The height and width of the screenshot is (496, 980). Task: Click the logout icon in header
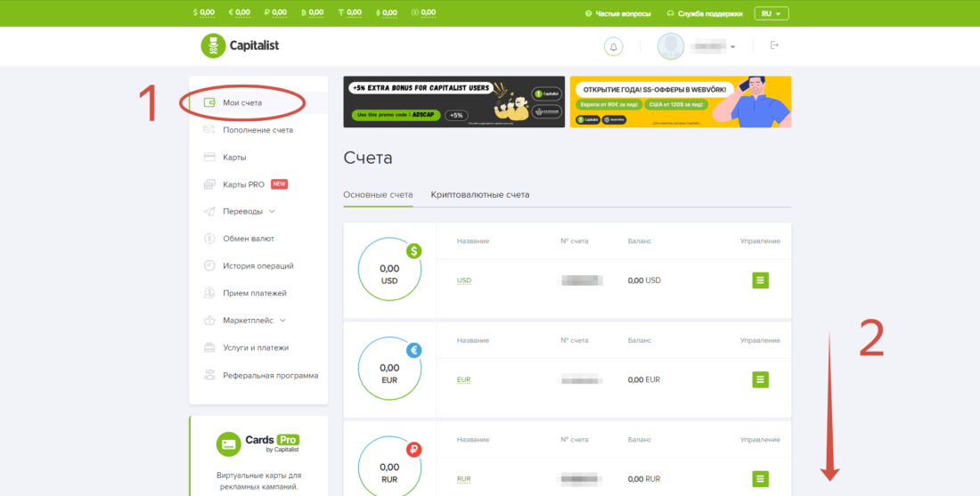tap(774, 45)
